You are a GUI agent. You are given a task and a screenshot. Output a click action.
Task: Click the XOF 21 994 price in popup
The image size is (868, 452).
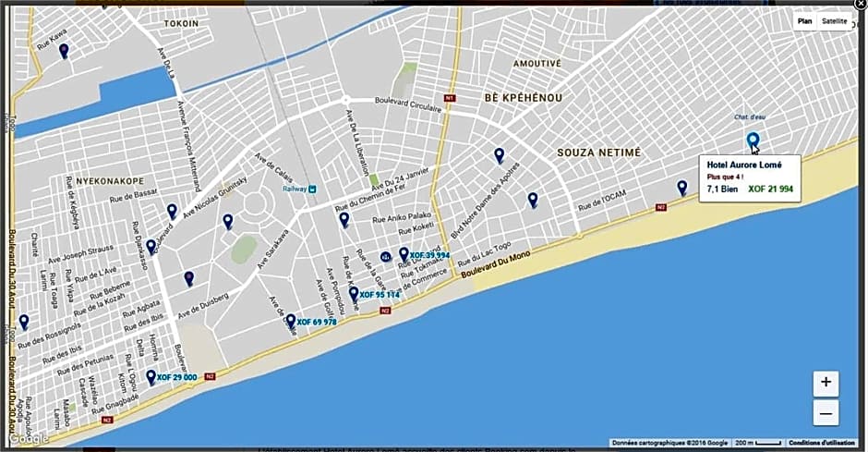(769, 189)
